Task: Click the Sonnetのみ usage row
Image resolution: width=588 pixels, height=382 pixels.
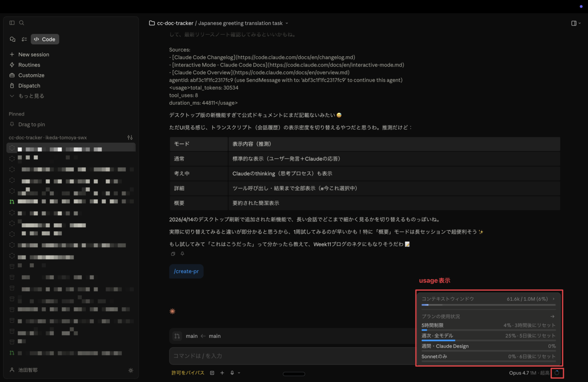Action: pos(489,357)
